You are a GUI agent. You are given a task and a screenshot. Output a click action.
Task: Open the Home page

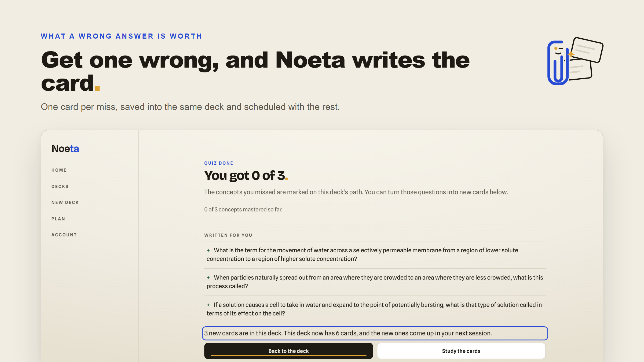click(59, 170)
